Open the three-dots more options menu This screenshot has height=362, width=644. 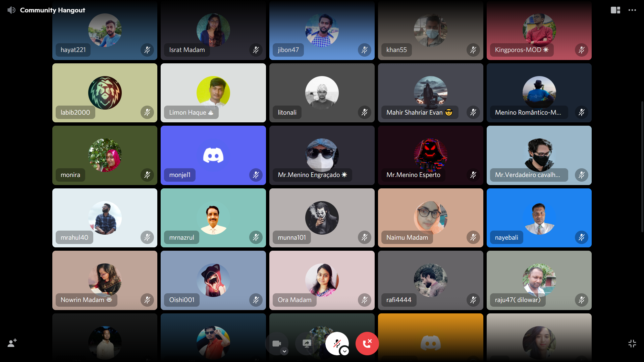coord(632,10)
